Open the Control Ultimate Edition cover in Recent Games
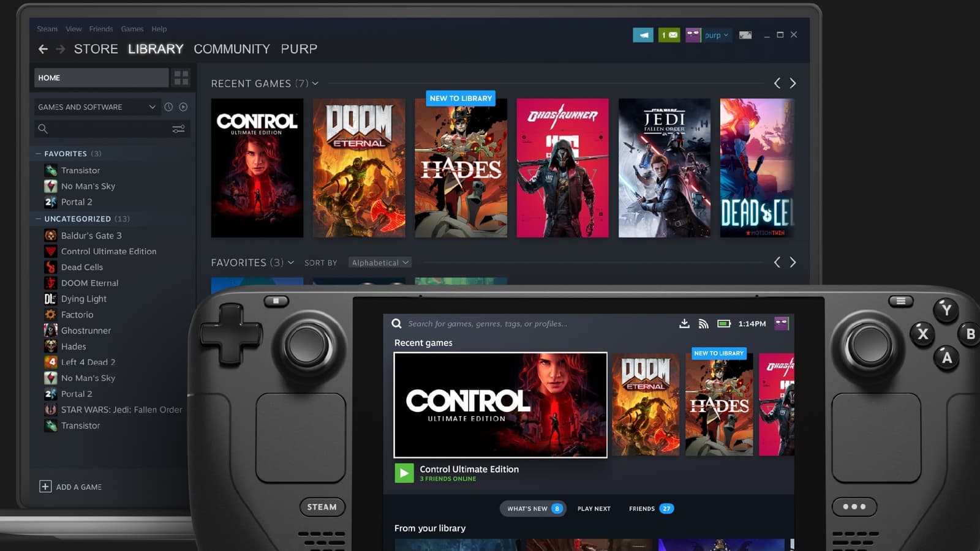This screenshot has height=551, width=980. pos(257,168)
